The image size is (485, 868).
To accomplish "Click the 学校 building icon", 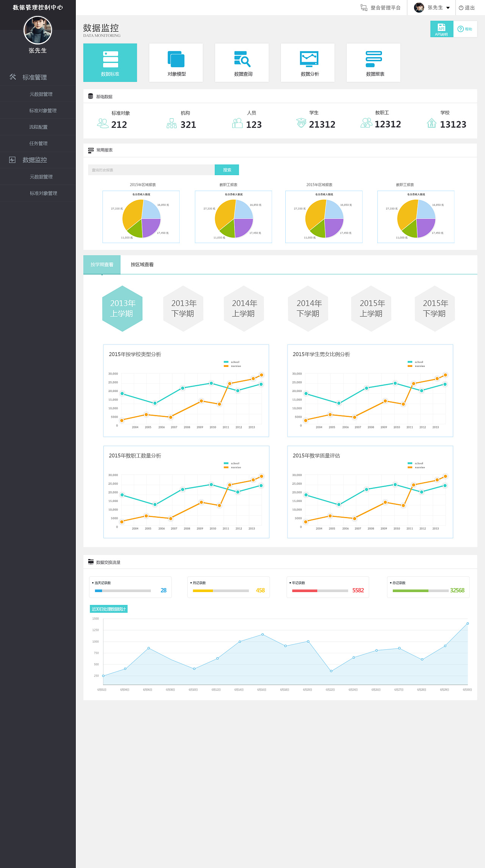I will click(432, 123).
